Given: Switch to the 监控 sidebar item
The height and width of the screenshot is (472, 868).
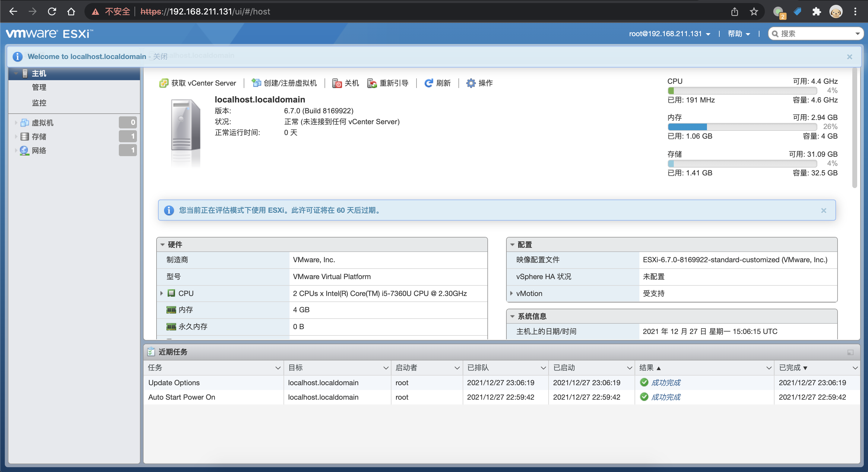Looking at the screenshot, I should click(x=39, y=103).
